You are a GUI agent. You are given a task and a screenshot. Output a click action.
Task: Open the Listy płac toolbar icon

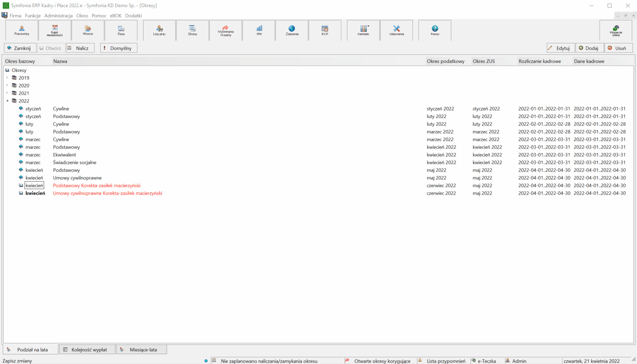click(159, 30)
